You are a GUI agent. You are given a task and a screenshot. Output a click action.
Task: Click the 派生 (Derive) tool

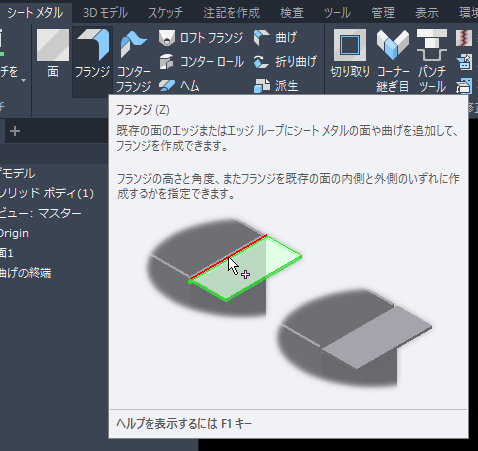[276, 86]
